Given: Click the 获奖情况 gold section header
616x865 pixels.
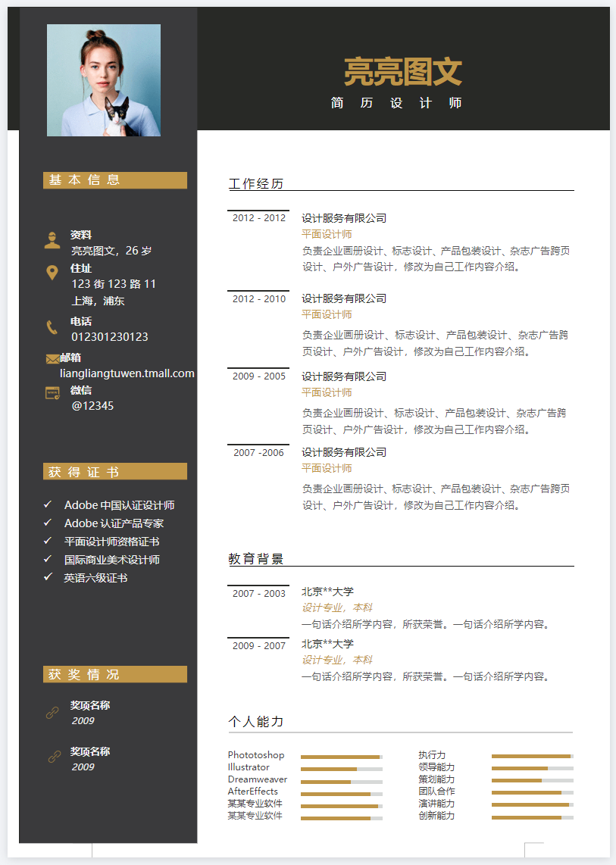Looking at the screenshot, I should 115,674.
